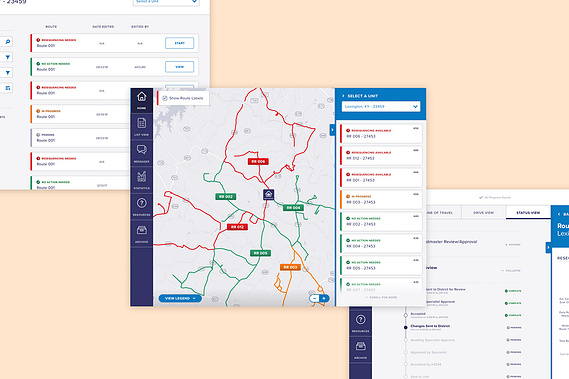Viewport: 569px width, 379px height.
Task: Open the Lexington, KY unit dropdown
Action: coord(381,106)
